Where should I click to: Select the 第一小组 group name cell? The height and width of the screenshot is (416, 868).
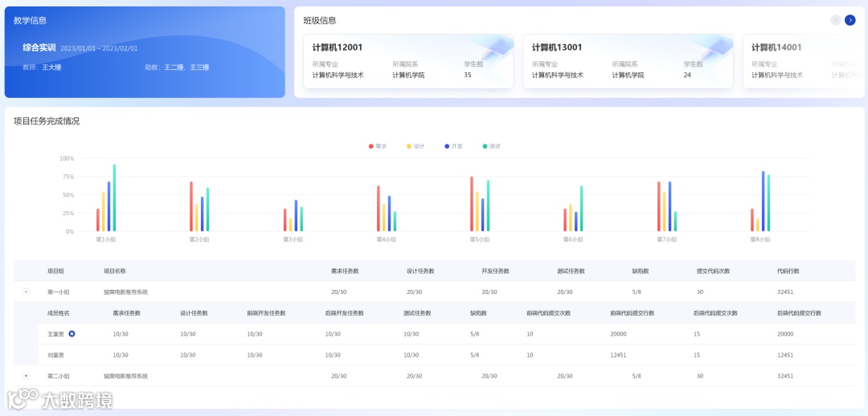(x=59, y=292)
